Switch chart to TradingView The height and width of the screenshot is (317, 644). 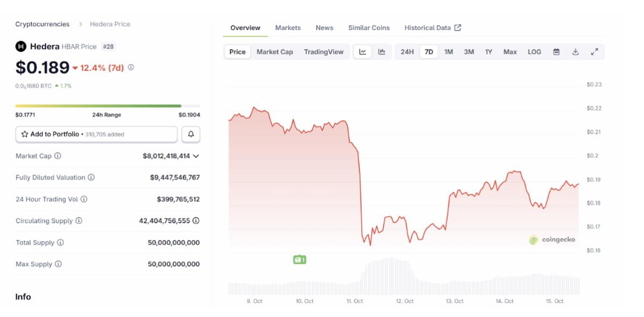tap(324, 52)
